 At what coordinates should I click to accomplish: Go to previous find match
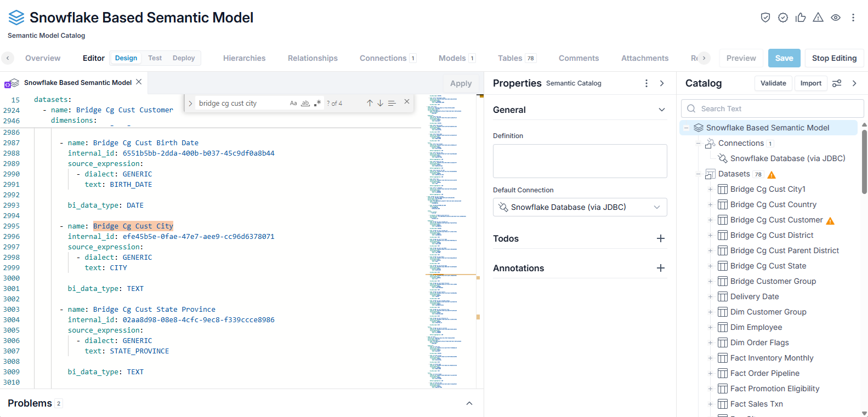coord(370,103)
